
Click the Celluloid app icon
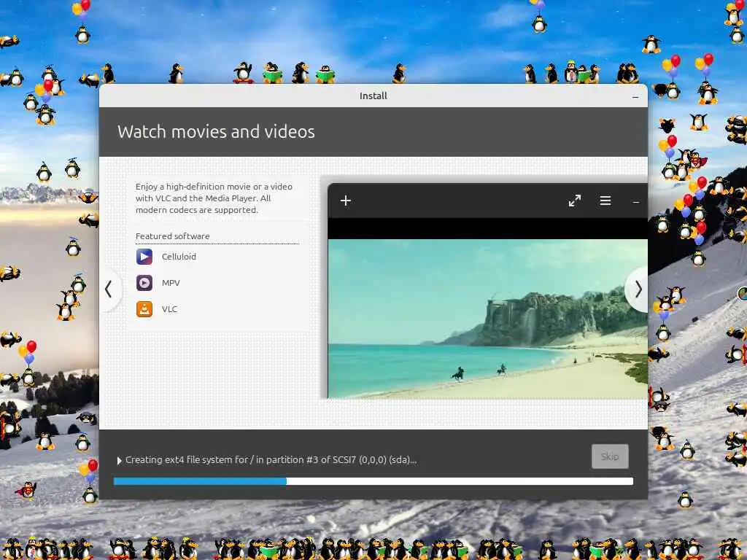coord(144,257)
